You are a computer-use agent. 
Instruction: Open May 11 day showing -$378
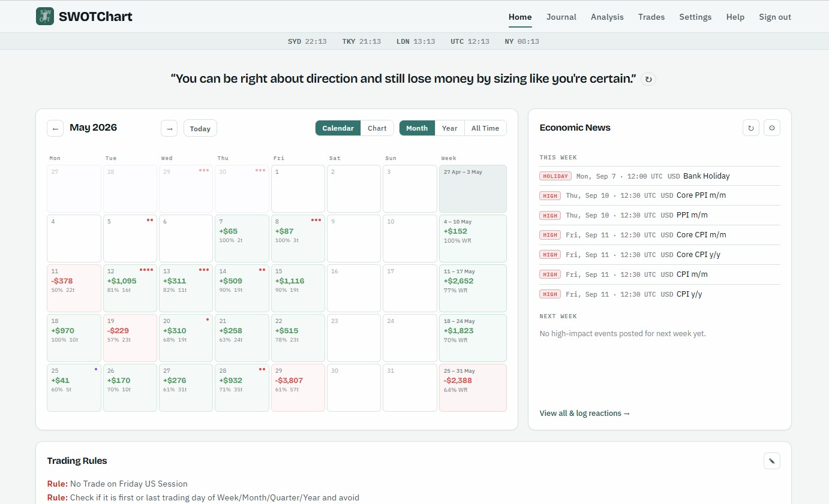coord(74,288)
